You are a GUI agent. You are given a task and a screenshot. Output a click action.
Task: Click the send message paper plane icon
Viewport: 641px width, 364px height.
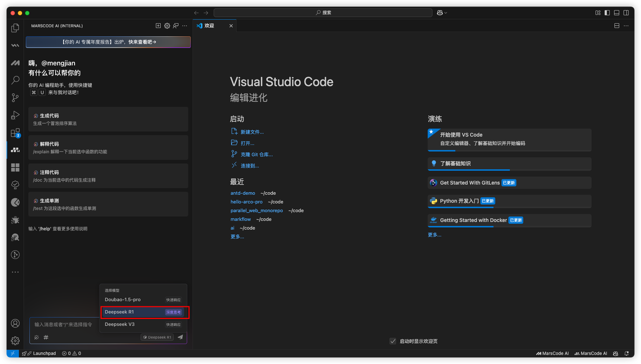(x=180, y=337)
